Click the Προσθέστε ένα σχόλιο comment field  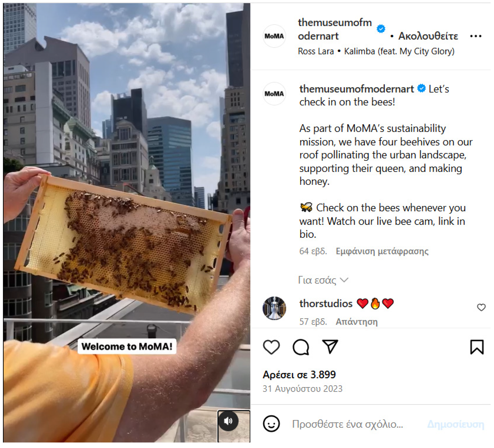[347, 424]
